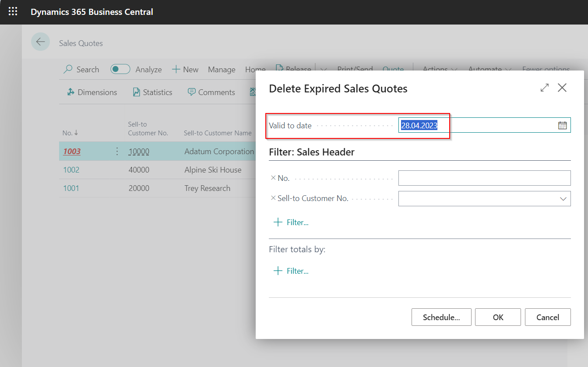Open the Search magnifier on Sales Quotes
This screenshot has height=367, width=588.
81,69
